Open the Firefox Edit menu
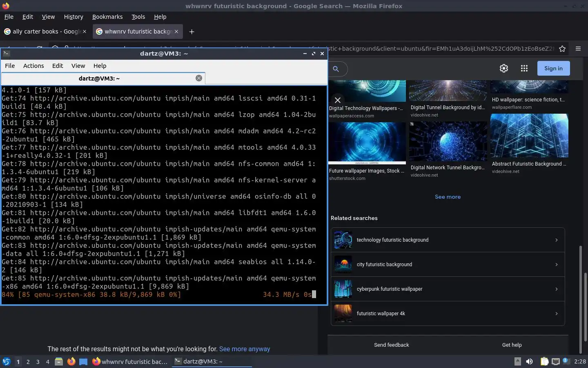Viewport: 588px width, 368px height. [x=28, y=17]
